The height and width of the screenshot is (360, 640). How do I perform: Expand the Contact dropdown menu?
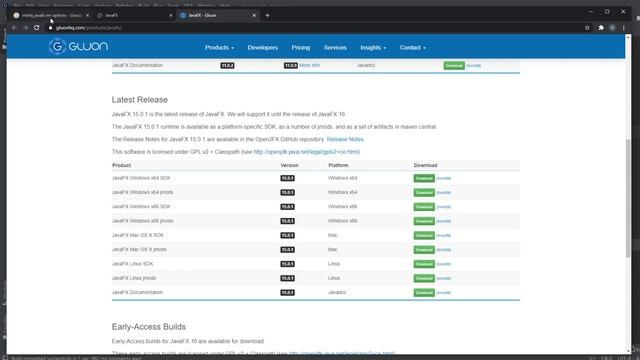click(413, 48)
